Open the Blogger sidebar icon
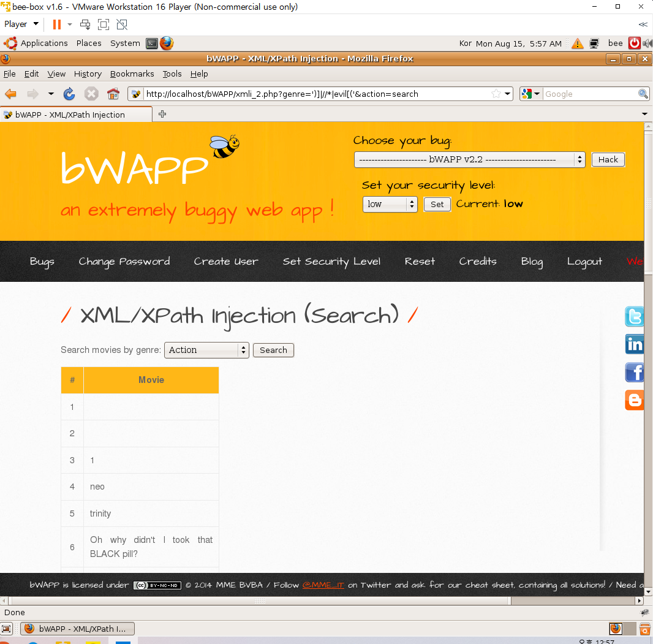The image size is (653, 644). point(634,400)
